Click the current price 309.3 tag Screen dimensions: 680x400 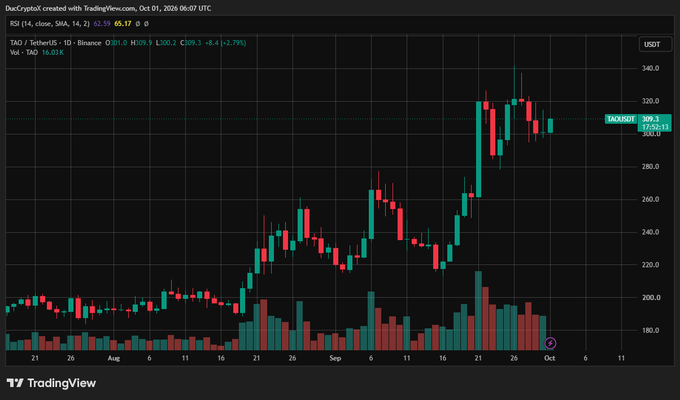coord(651,119)
